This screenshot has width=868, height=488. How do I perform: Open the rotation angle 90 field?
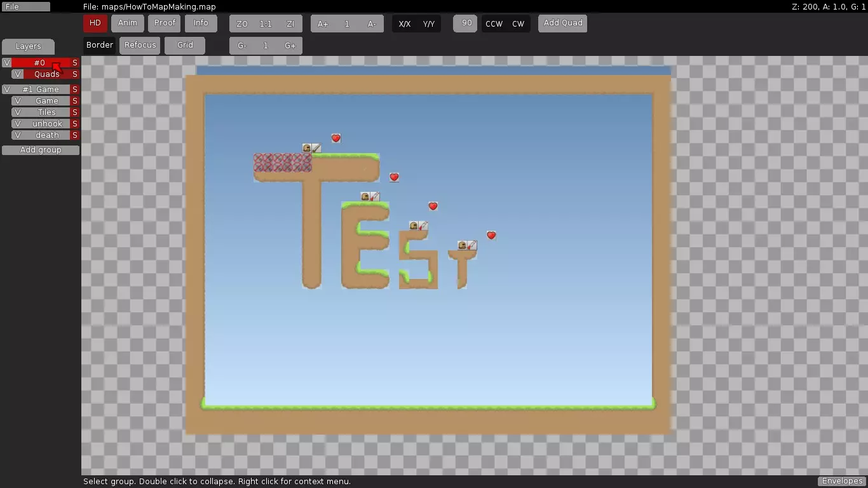point(466,24)
